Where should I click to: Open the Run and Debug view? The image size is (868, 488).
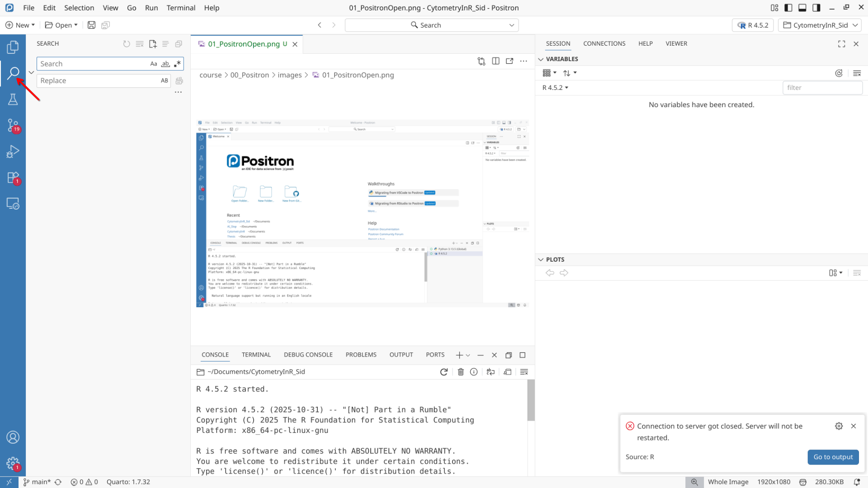[x=13, y=151]
